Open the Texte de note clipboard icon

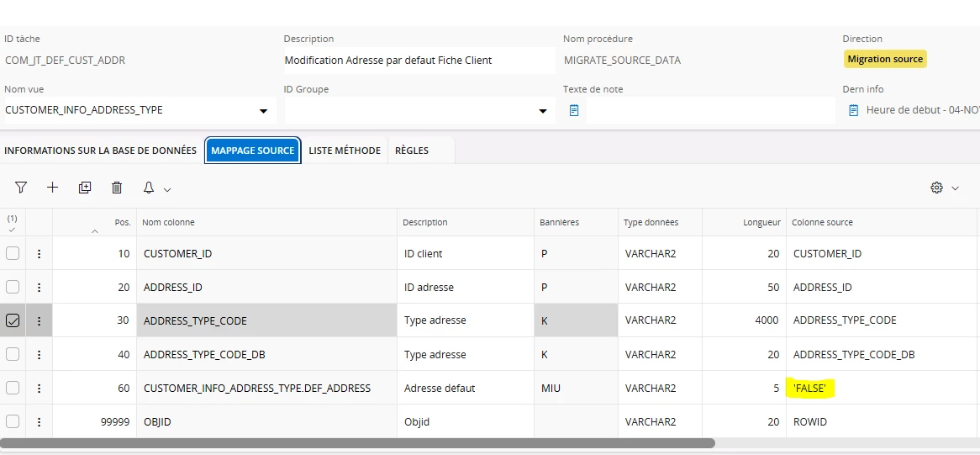pyautogui.click(x=574, y=110)
